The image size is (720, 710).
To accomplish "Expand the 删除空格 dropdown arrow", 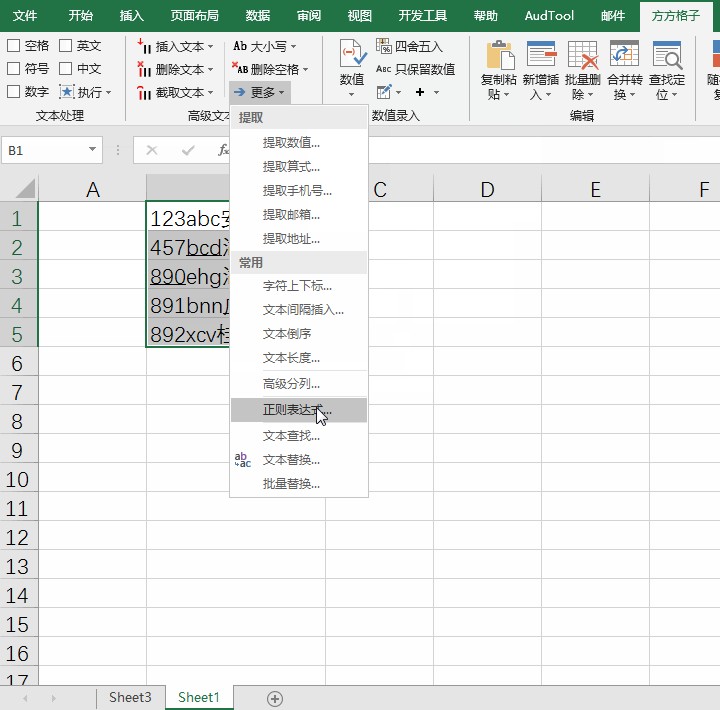I will pos(305,70).
